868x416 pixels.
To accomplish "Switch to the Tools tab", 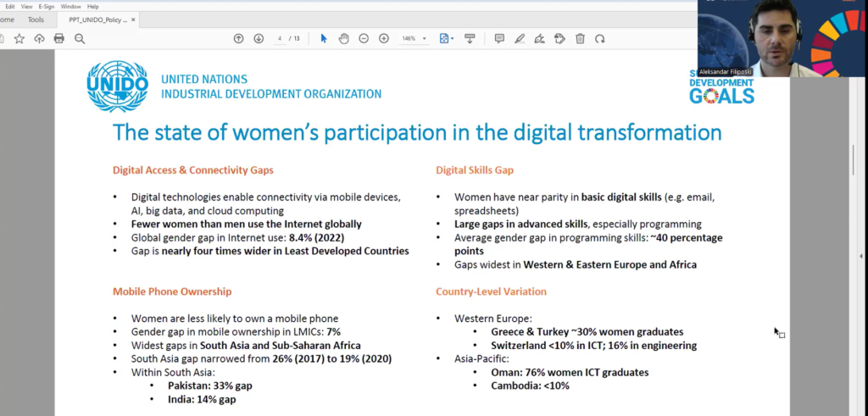I will tap(36, 19).
